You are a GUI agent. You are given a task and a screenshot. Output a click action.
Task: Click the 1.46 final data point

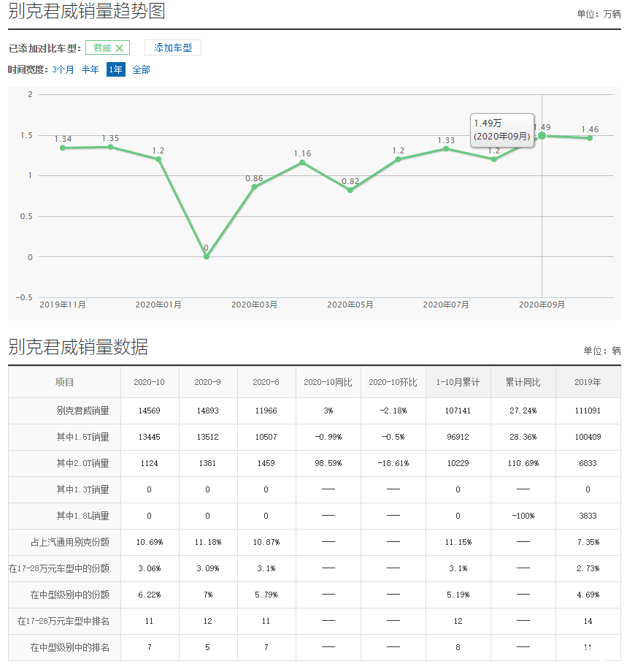click(x=590, y=138)
